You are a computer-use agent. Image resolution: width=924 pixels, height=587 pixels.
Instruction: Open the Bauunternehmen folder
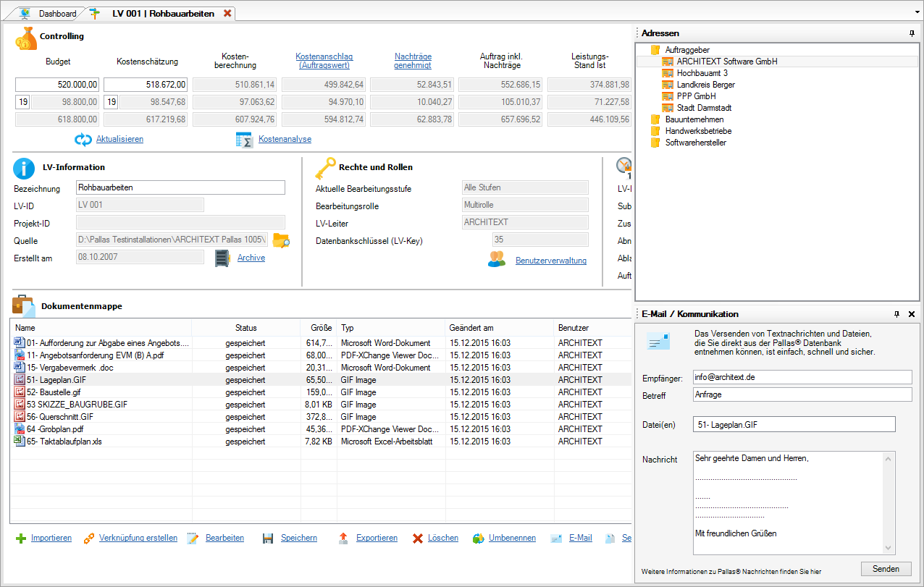[x=694, y=119]
